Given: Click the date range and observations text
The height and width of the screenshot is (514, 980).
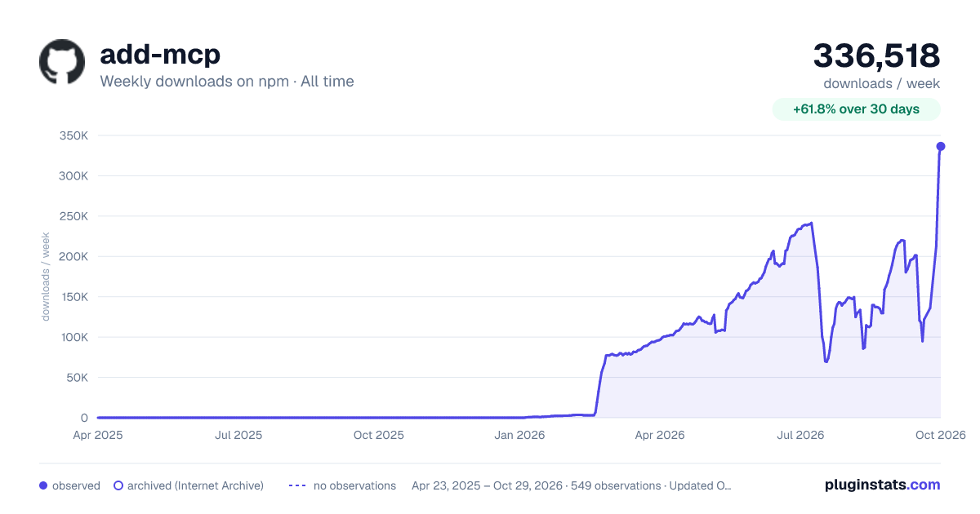Looking at the screenshot, I should pos(572,485).
